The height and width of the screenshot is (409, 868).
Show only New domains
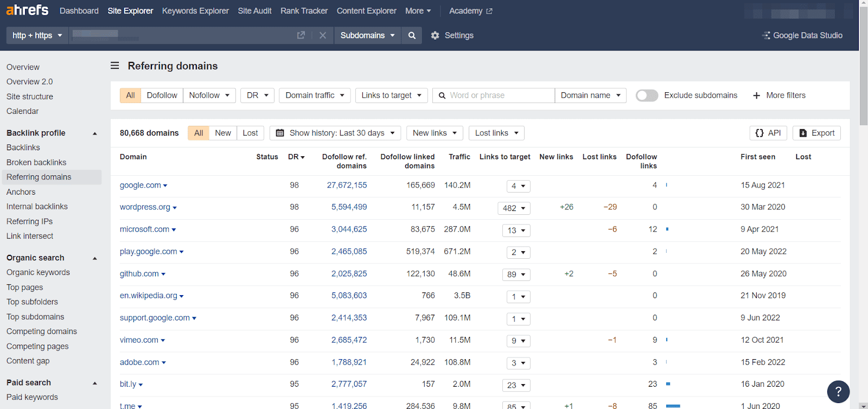(222, 133)
